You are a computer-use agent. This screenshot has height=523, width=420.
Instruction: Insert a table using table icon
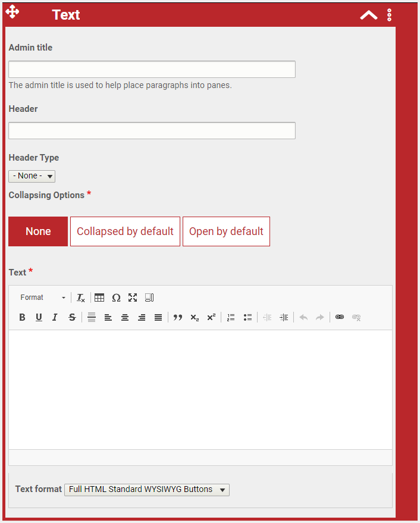tap(99, 297)
